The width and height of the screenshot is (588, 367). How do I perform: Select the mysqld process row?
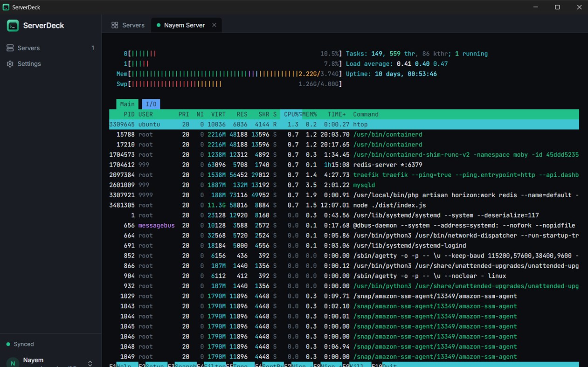click(x=344, y=185)
